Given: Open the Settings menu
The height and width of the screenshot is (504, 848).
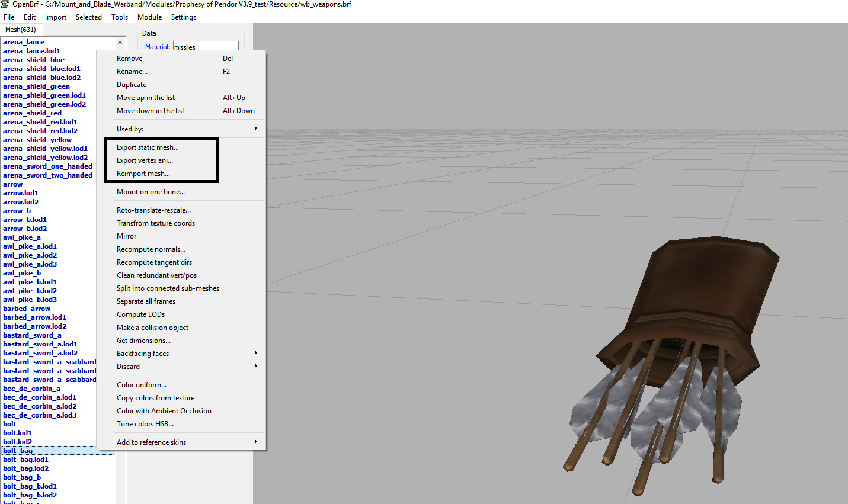Looking at the screenshot, I should click(x=184, y=17).
